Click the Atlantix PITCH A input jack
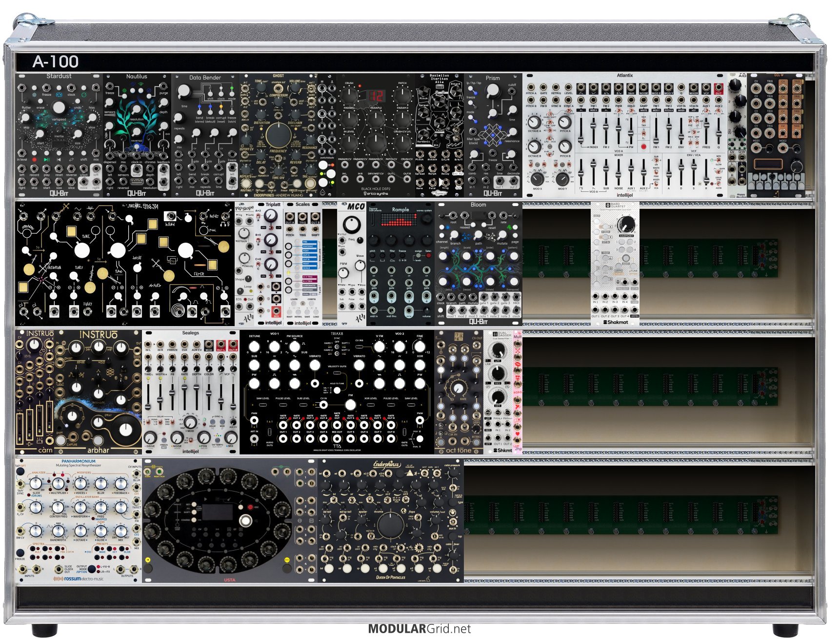 pos(531,88)
